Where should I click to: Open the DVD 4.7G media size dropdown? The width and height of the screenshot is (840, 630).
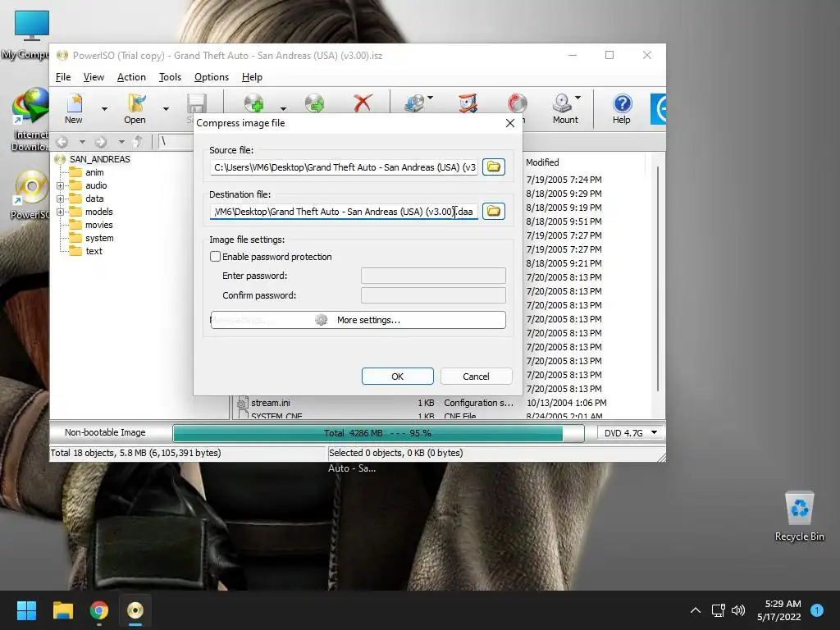click(x=630, y=433)
